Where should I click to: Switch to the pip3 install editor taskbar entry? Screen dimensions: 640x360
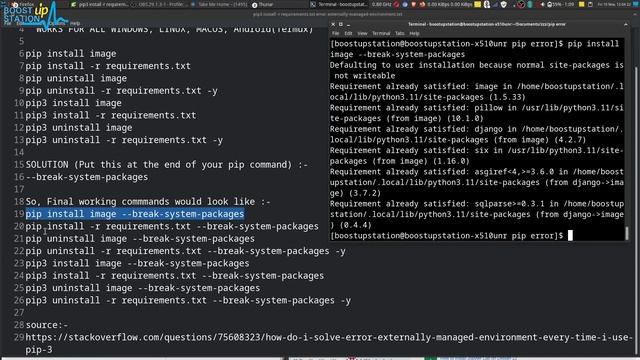coord(100,4)
